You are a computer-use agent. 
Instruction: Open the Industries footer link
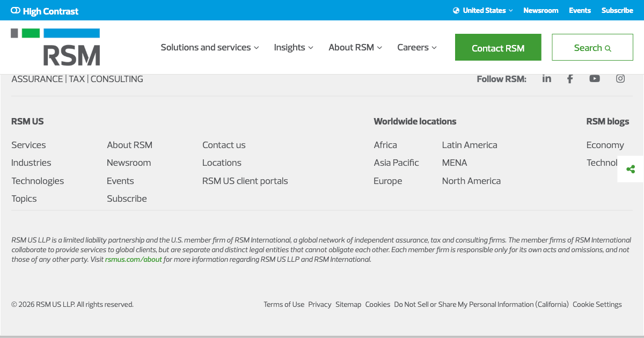tap(31, 163)
